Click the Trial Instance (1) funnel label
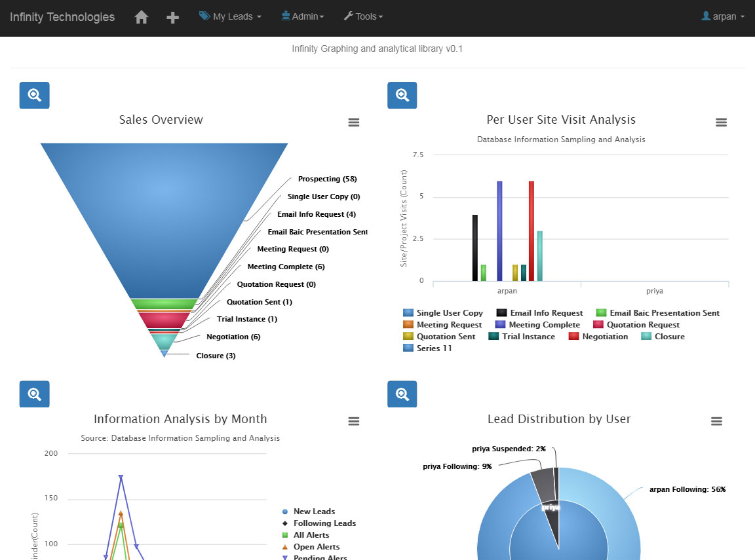This screenshot has height=560, width=755. pyautogui.click(x=247, y=319)
